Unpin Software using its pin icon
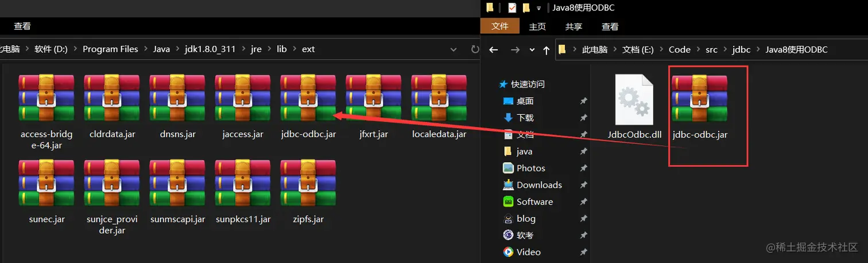 pos(583,202)
